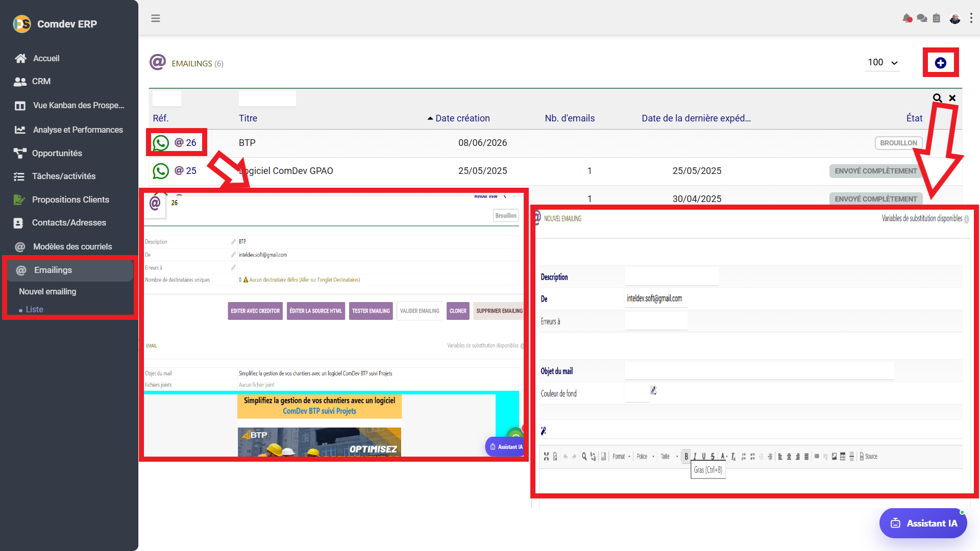
Task: Click Underline icon in editor toolbar
Action: tap(703, 457)
